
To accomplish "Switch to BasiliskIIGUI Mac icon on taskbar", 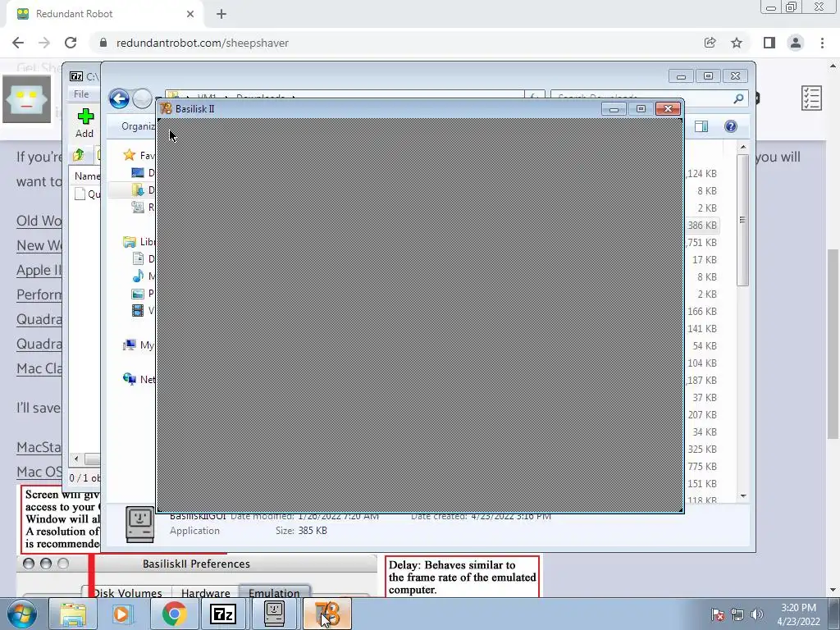I will [274, 614].
